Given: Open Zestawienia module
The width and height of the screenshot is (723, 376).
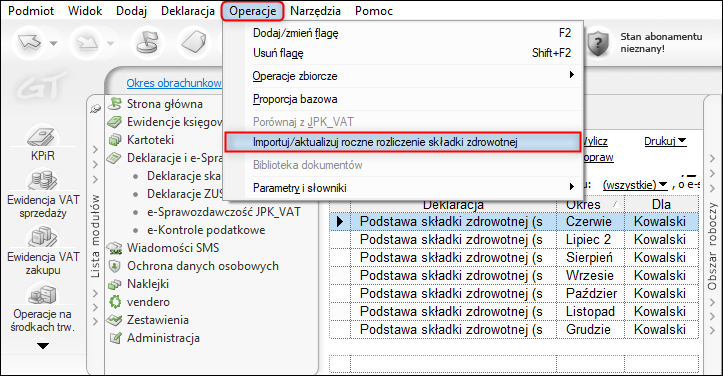Looking at the screenshot, I should [x=158, y=320].
